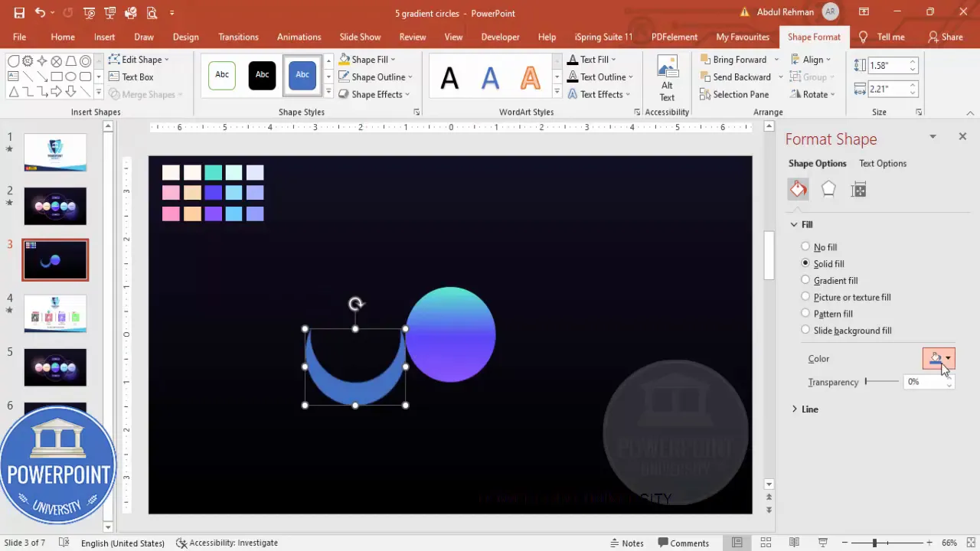Select slide 4 thumbnail
The image size is (980, 551).
click(55, 314)
